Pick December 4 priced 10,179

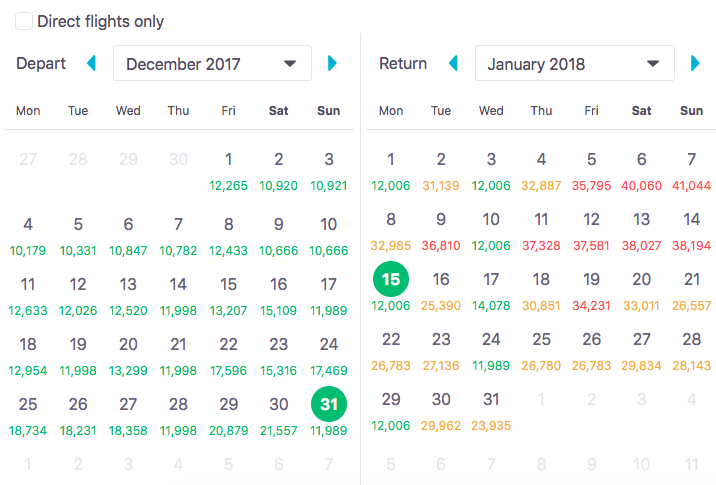28,232
